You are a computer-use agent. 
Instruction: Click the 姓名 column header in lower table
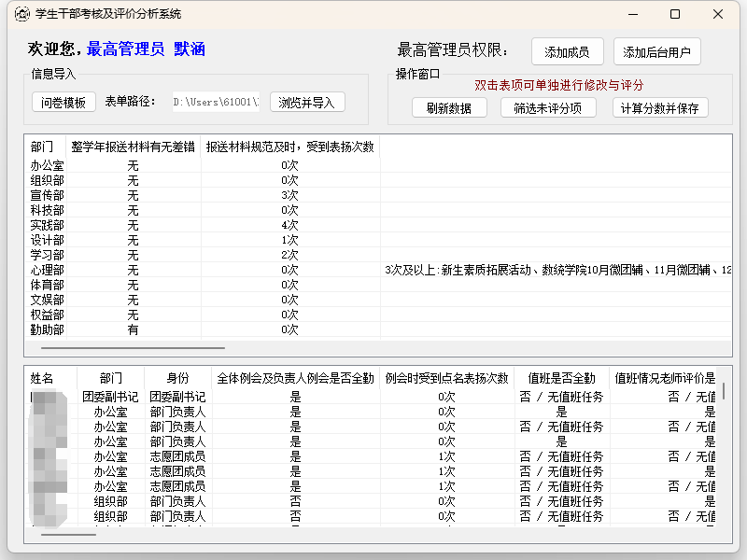pos(42,378)
